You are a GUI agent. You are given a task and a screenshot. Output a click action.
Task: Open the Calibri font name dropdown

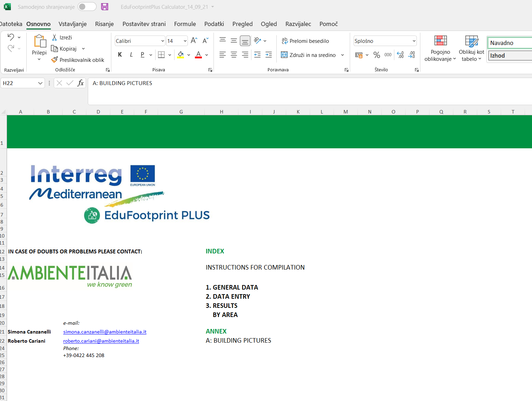click(163, 41)
